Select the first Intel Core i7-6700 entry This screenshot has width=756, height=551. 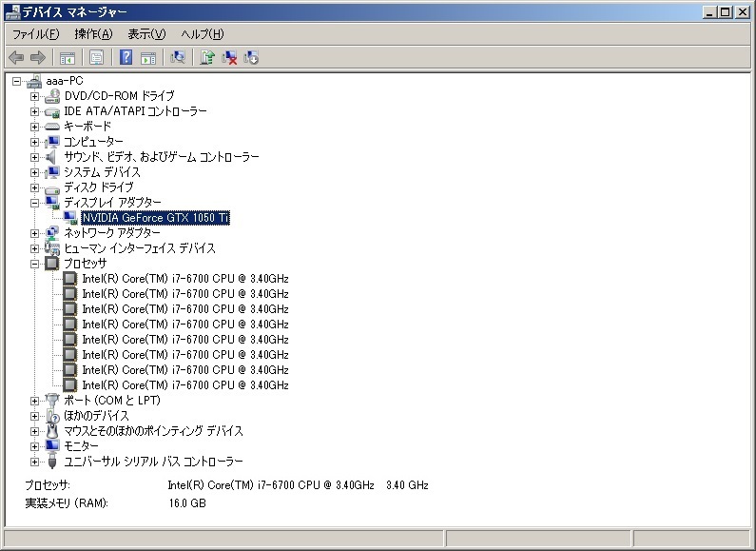click(x=184, y=279)
